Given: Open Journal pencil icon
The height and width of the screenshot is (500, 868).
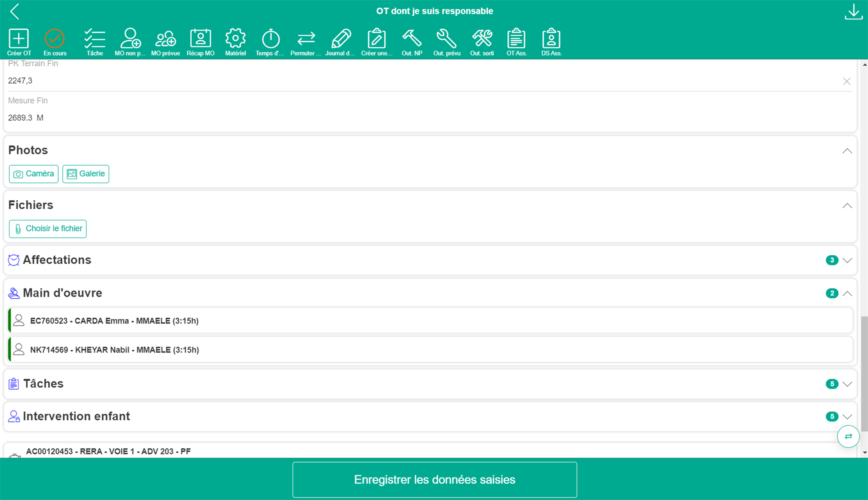Looking at the screenshot, I should tap(341, 39).
